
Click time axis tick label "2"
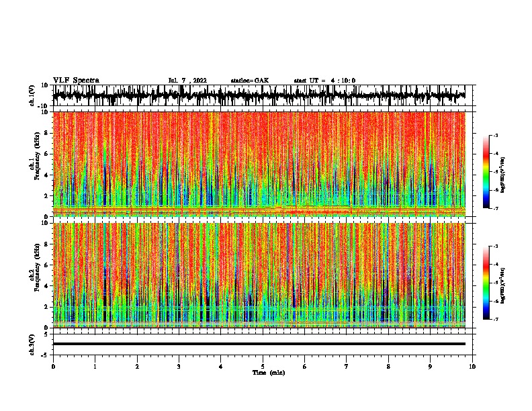coord(137,366)
